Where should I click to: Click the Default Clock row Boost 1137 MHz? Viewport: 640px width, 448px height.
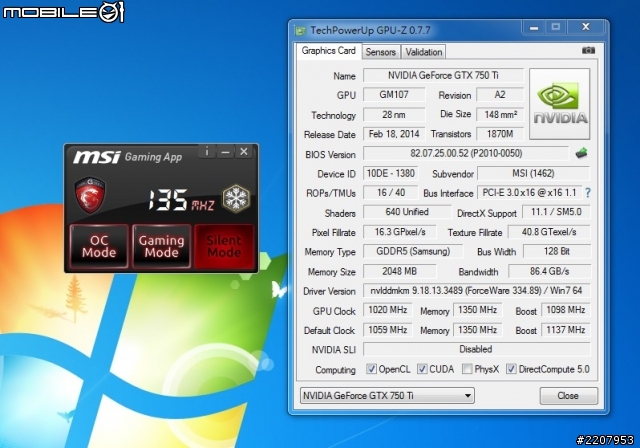click(566, 330)
